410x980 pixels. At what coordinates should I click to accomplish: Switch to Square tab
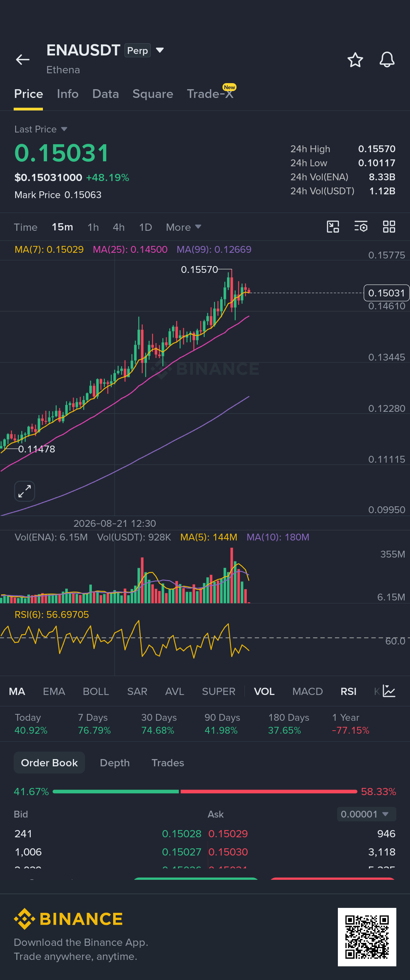click(153, 94)
